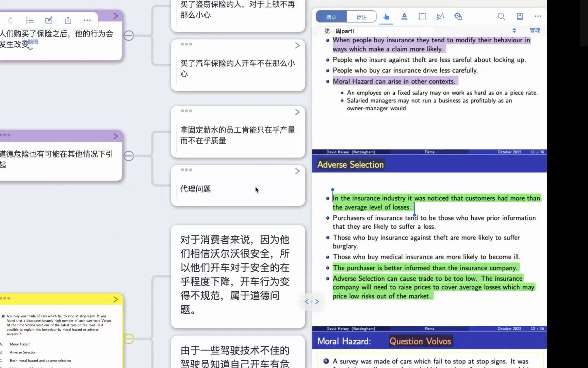
Task: Click the document switcher up-down arrows
Action: click(514, 30)
